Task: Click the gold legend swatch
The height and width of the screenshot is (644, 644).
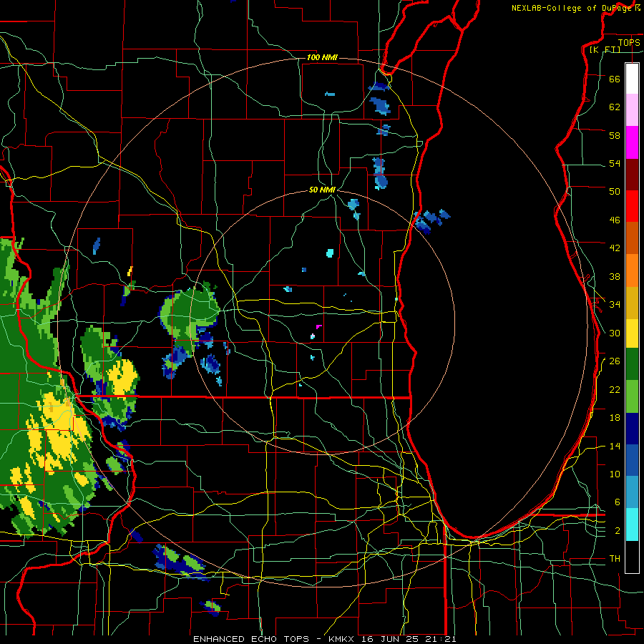Action: (x=632, y=303)
